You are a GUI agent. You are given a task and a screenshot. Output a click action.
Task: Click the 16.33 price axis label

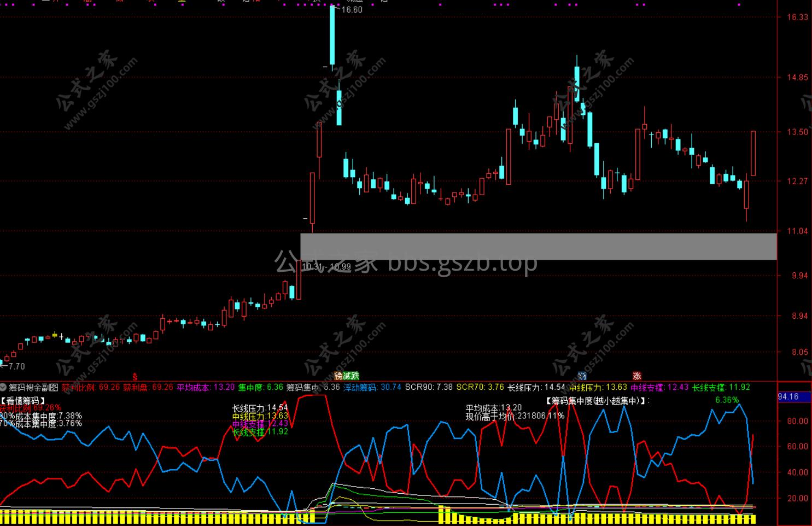(x=797, y=17)
